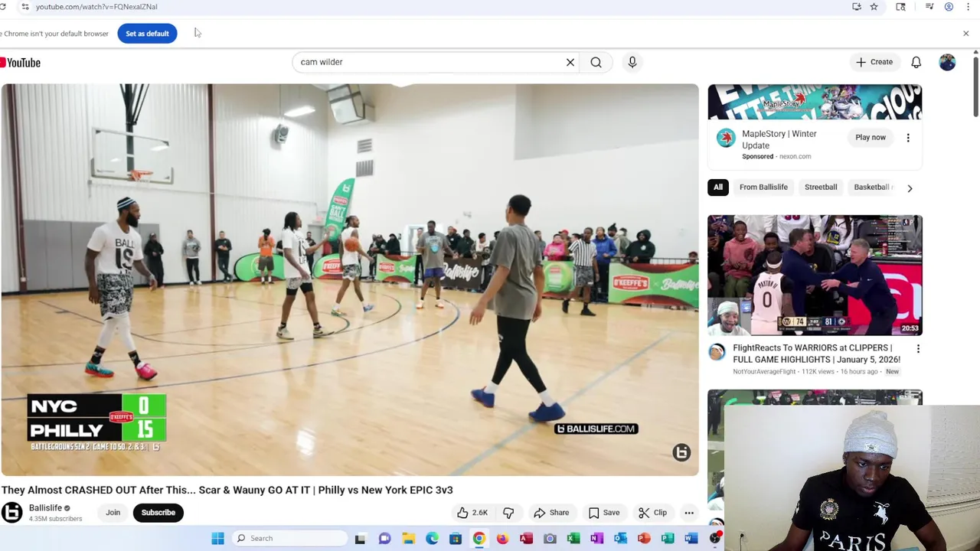Open Microsoft Store from taskbar
Screen dimensions: 980x551
(456, 539)
